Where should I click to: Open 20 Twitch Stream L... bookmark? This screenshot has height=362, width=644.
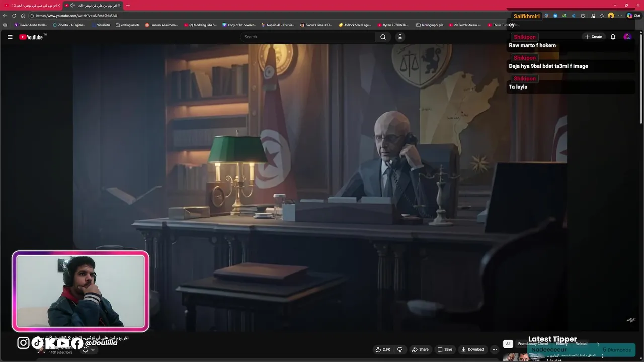click(x=465, y=25)
